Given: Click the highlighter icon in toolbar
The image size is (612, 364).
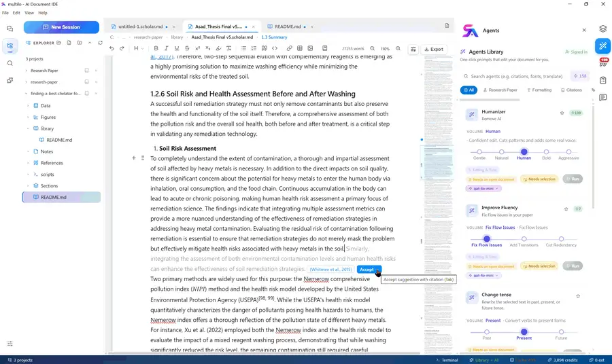Looking at the screenshot, I should (218, 48).
